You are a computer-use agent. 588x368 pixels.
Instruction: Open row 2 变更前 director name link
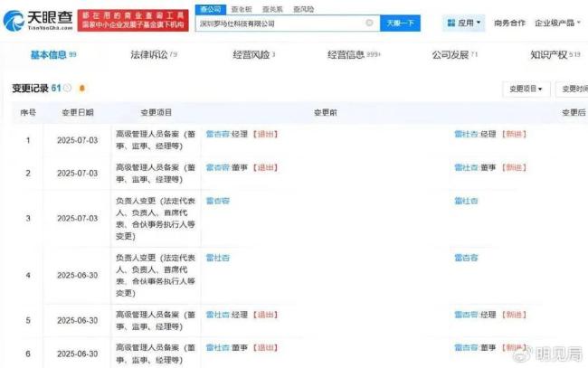point(217,167)
